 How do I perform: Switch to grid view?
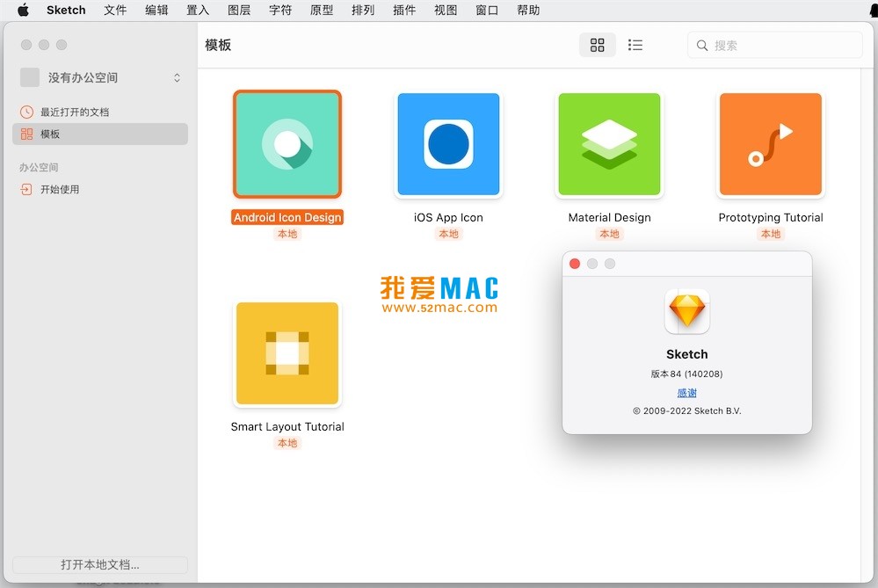[x=597, y=44]
